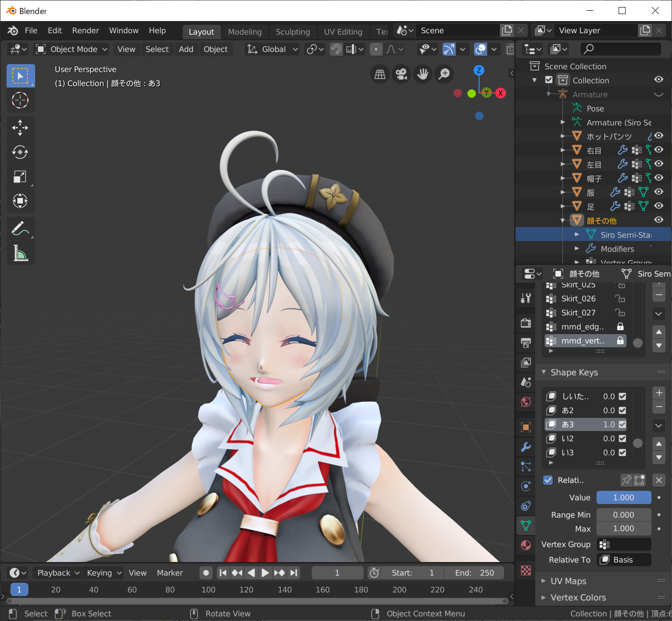672x621 pixels.
Task: Activate the Annotate tool
Action: 20,228
